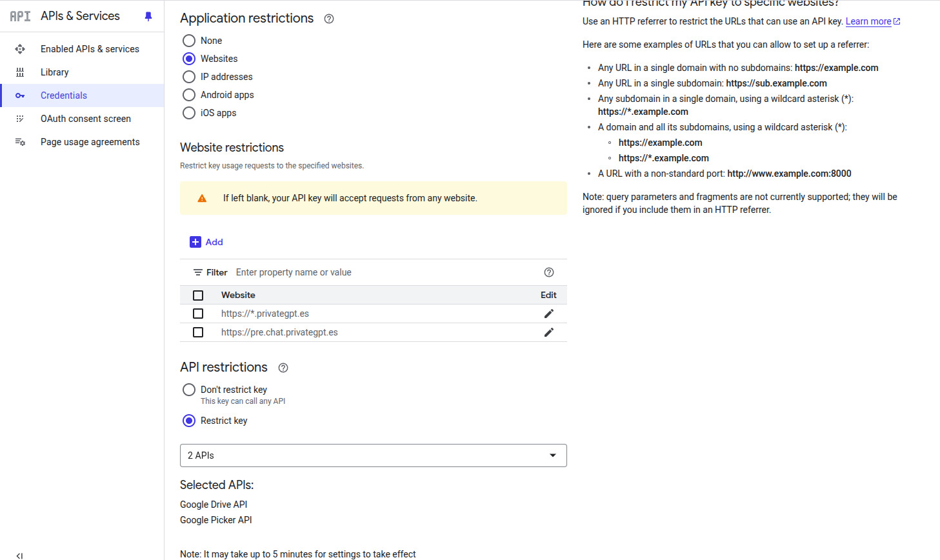Click the filter help question mark icon
The image size is (940, 560).
point(549,272)
